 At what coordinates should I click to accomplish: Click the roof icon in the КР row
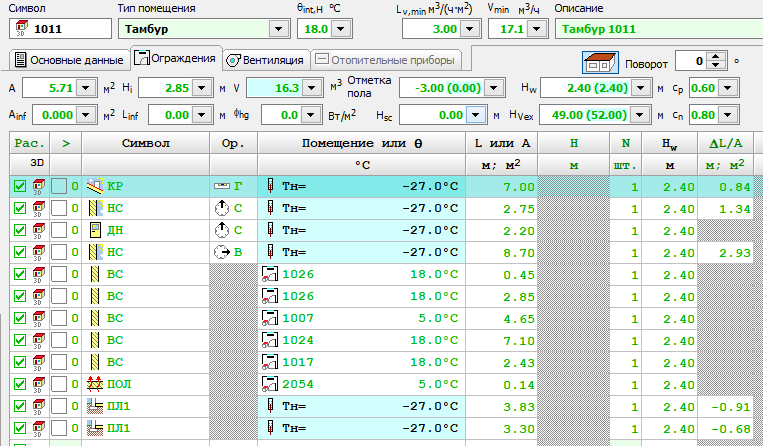pos(95,186)
